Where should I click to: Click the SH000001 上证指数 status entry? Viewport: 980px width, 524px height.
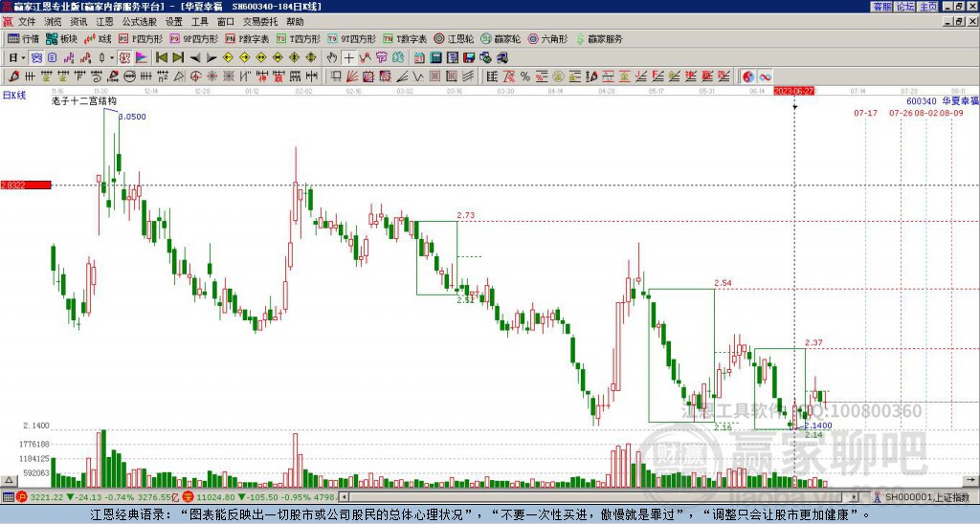pos(926,497)
